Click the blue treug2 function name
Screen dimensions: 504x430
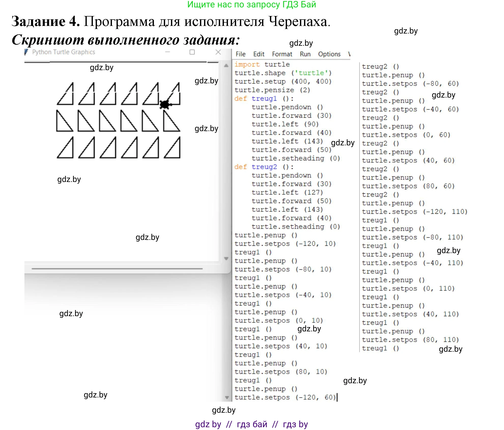click(264, 167)
